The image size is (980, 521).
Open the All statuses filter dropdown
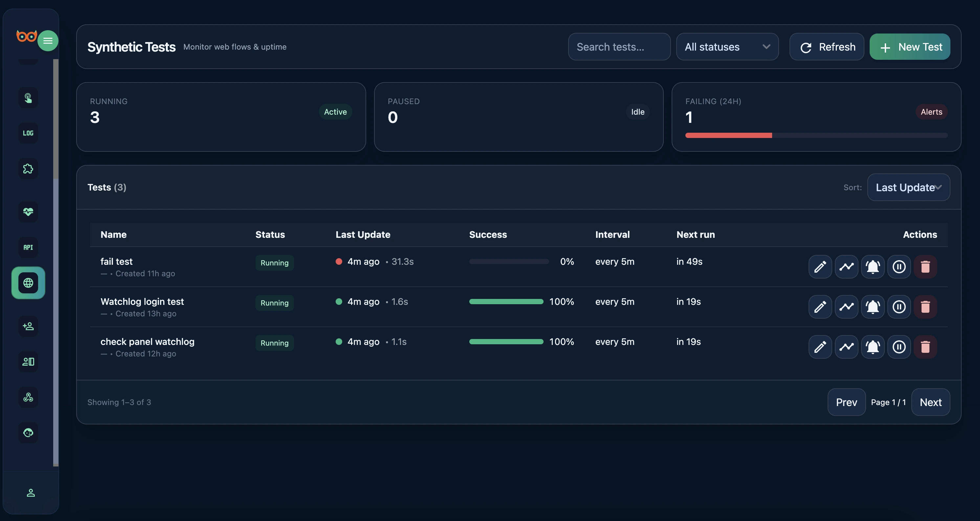727,47
